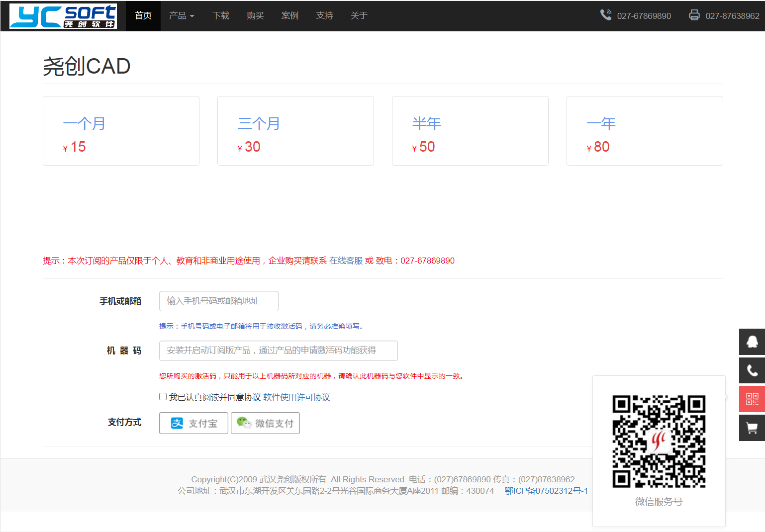Viewport: 765px width, 532px height.
Task: Click the WeChat service QR code image
Action: click(x=659, y=442)
